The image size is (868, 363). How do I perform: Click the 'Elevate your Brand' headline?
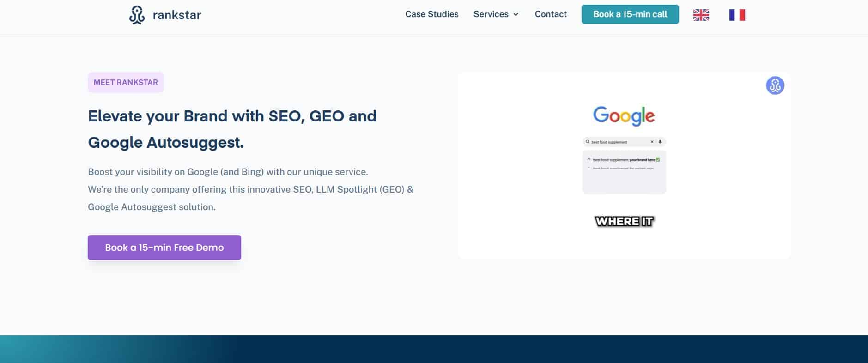232,129
